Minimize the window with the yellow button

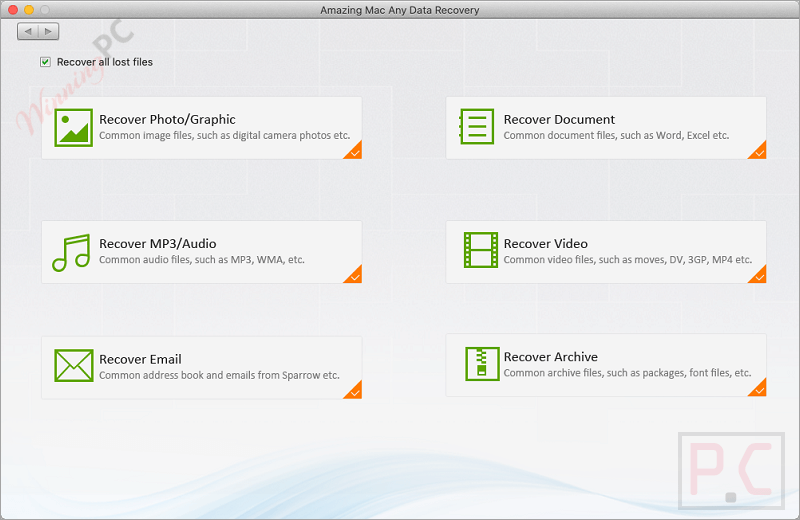[x=29, y=10]
